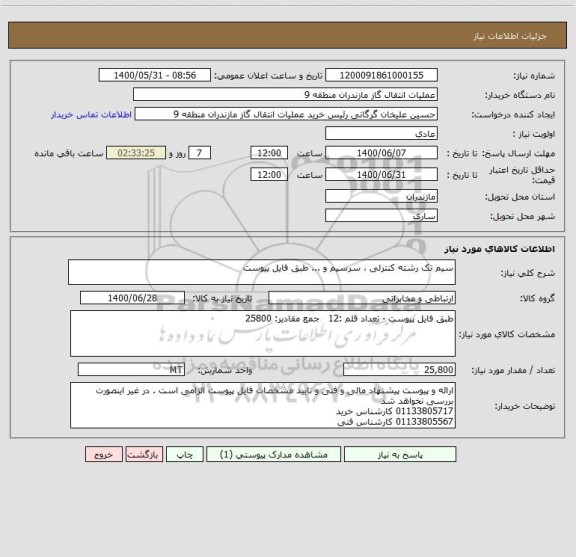The width and height of the screenshot is (576, 557).
Task: Click the response deadline date 1400/06/07
Action: point(381,153)
